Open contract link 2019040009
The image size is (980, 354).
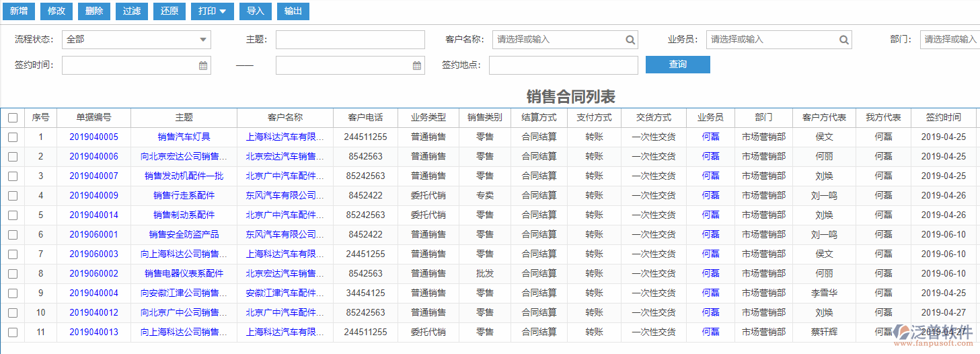[93, 196]
